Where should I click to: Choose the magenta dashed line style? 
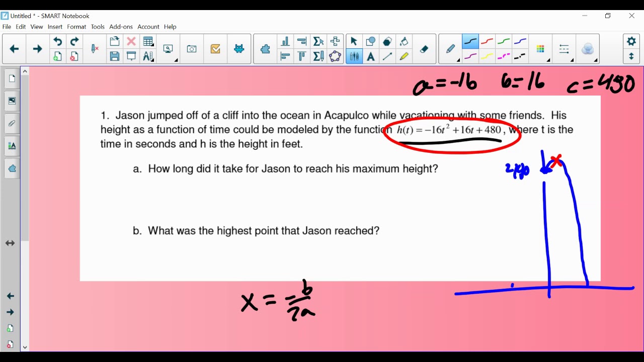(x=504, y=56)
